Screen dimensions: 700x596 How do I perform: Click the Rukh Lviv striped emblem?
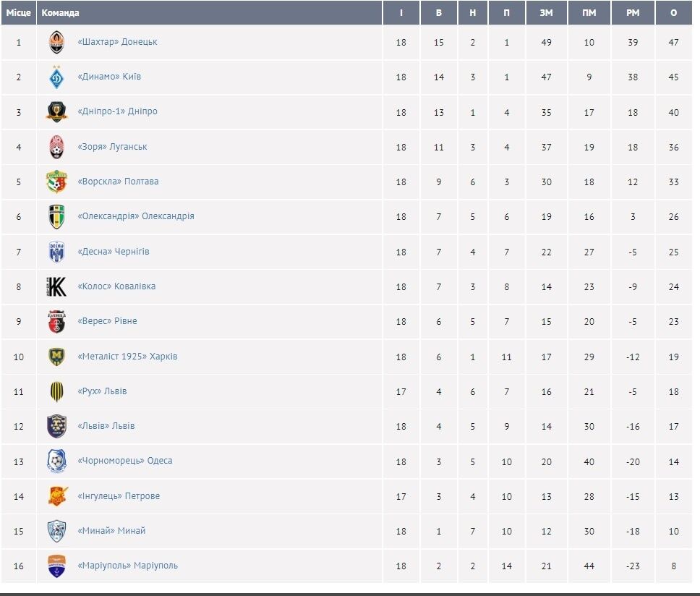pos(56,391)
